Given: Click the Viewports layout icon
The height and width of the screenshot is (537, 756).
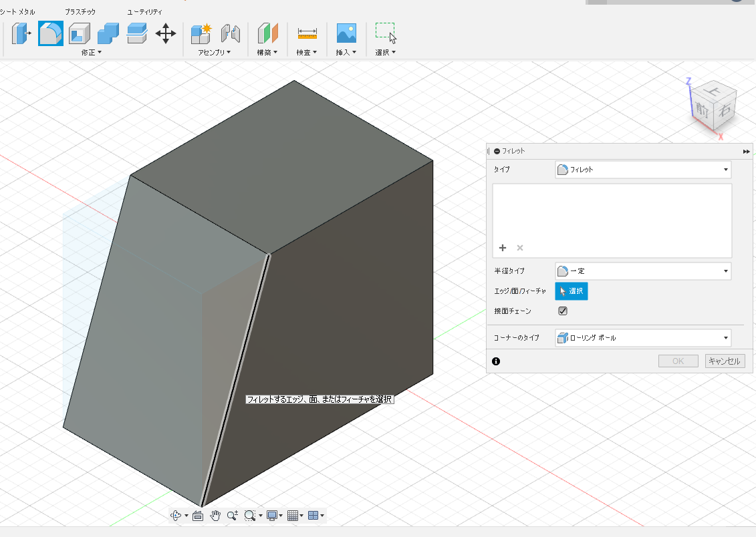Looking at the screenshot, I should click(x=313, y=516).
